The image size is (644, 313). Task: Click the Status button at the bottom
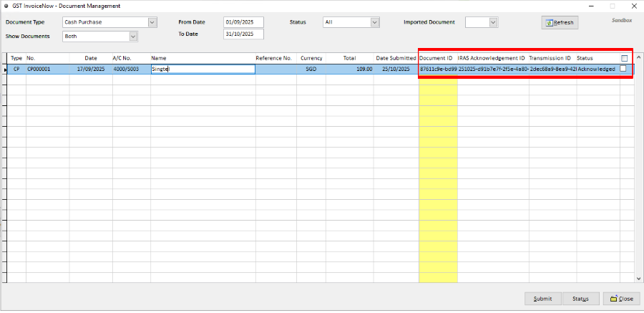581,299
